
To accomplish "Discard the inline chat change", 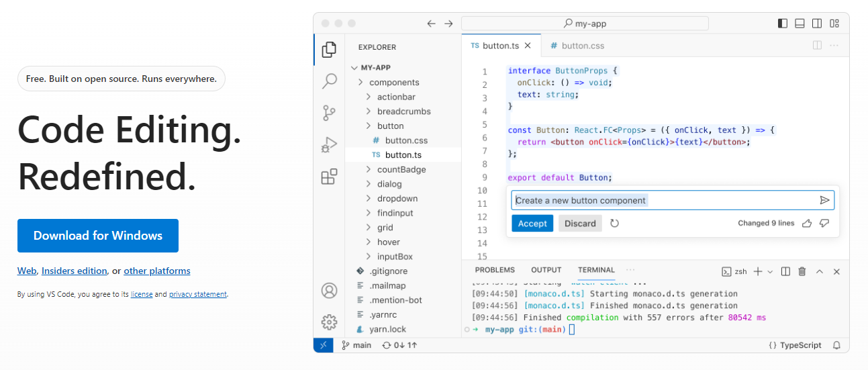I will click(x=580, y=224).
